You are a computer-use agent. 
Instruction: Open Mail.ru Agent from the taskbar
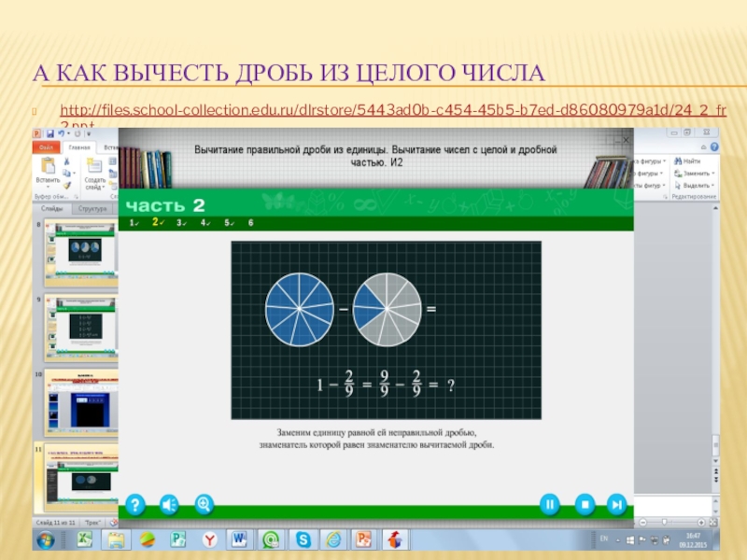(271, 539)
